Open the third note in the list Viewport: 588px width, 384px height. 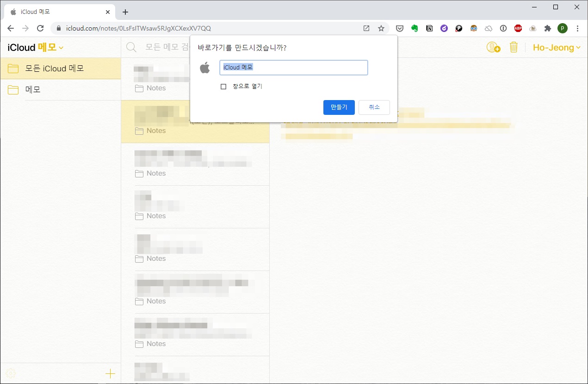point(195,164)
